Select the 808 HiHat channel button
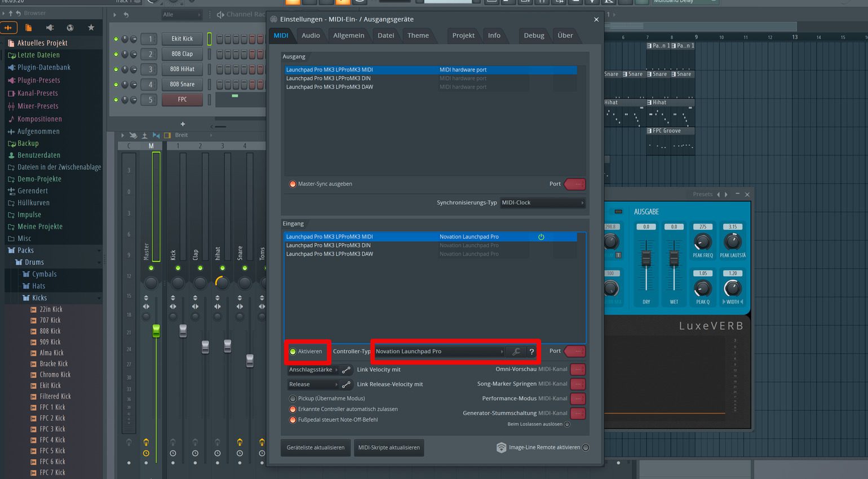The width and height of the screenshot is (868, 479). click(x=182, y=69)
